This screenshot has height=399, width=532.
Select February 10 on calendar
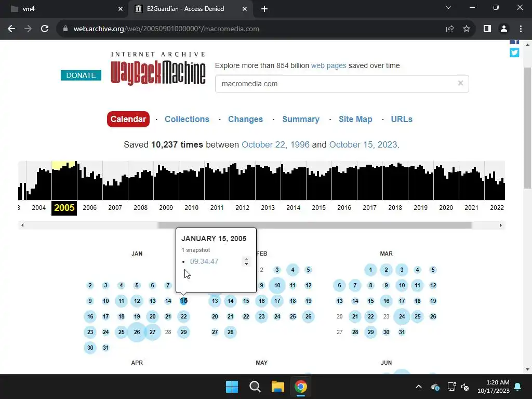point(277,285)
